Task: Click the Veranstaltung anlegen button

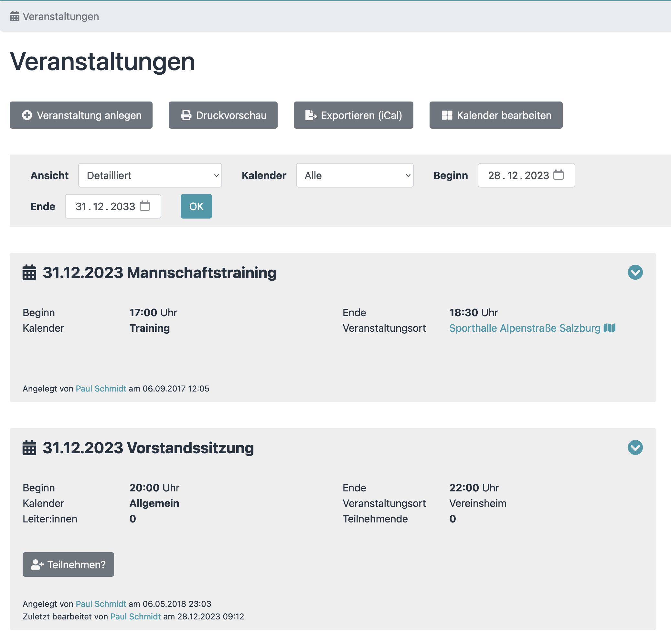Action: tap(81, 115)
